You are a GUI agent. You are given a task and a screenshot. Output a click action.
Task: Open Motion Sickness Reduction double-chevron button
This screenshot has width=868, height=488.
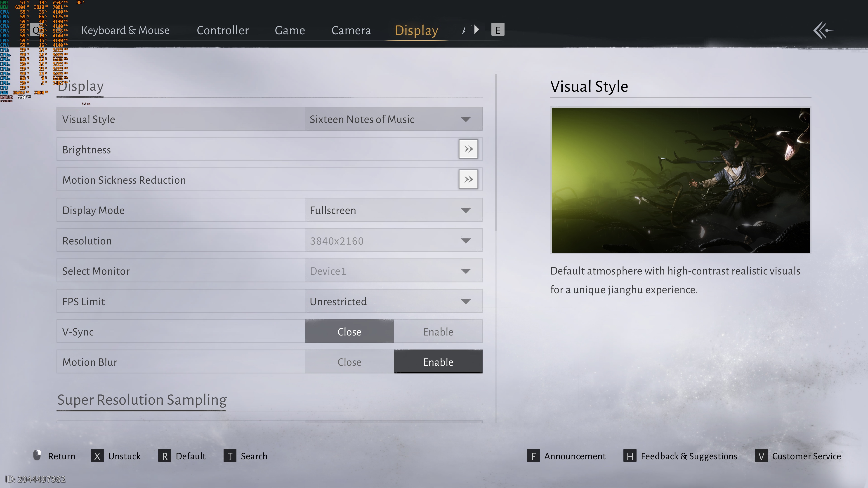[468, 180]
